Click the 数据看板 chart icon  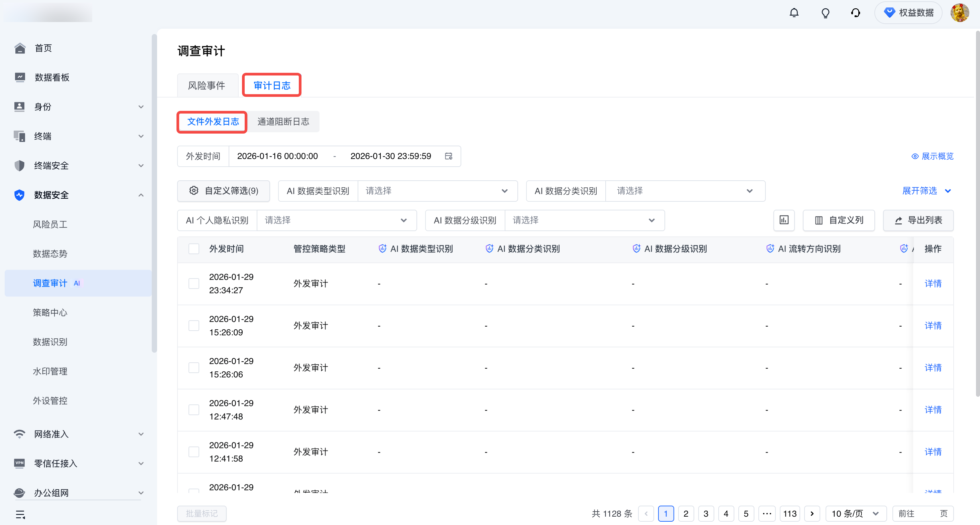coord(20,77)
